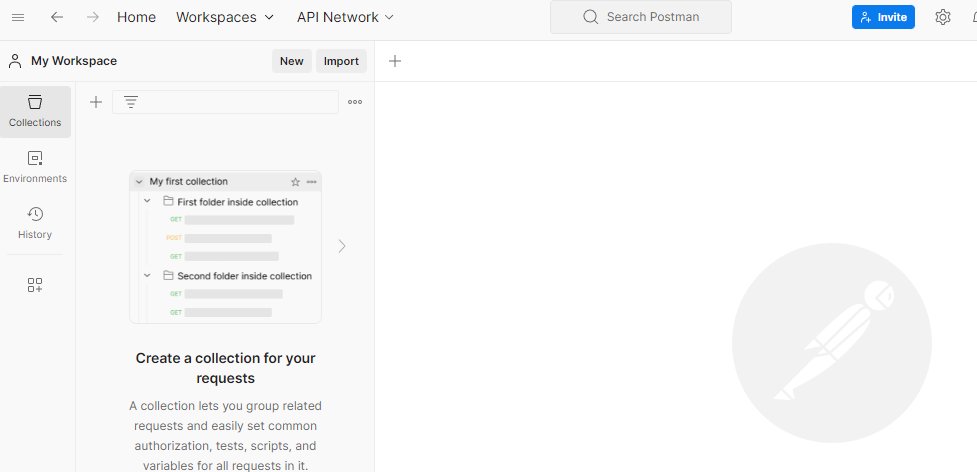The image size is (977, 472).
Task: Open the API Network dropdown
Action: [x=345, y=17]
